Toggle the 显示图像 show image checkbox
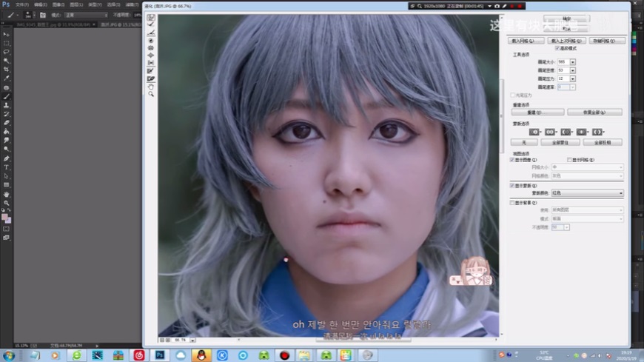The width and height of the screenshot is (644, 362). coord(512,160)
